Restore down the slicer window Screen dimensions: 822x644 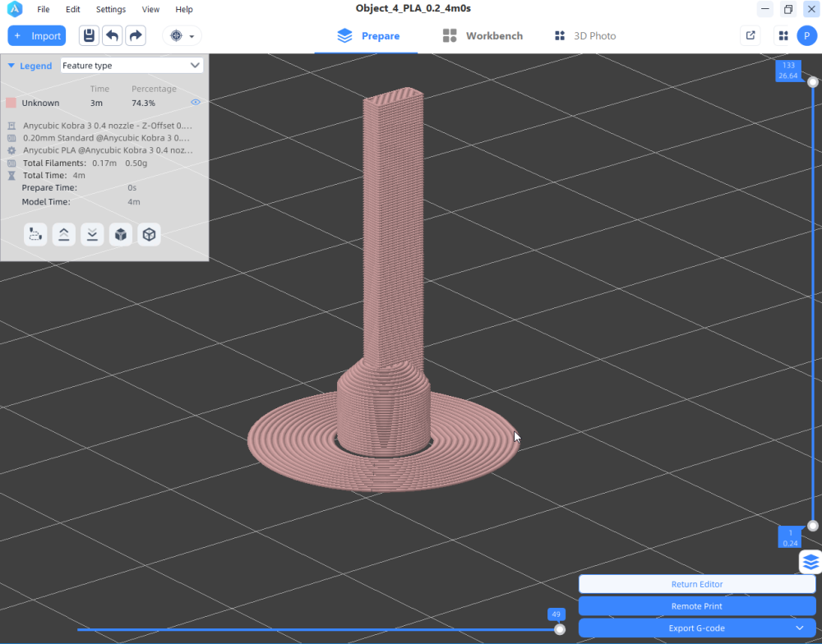coord(788,9)
